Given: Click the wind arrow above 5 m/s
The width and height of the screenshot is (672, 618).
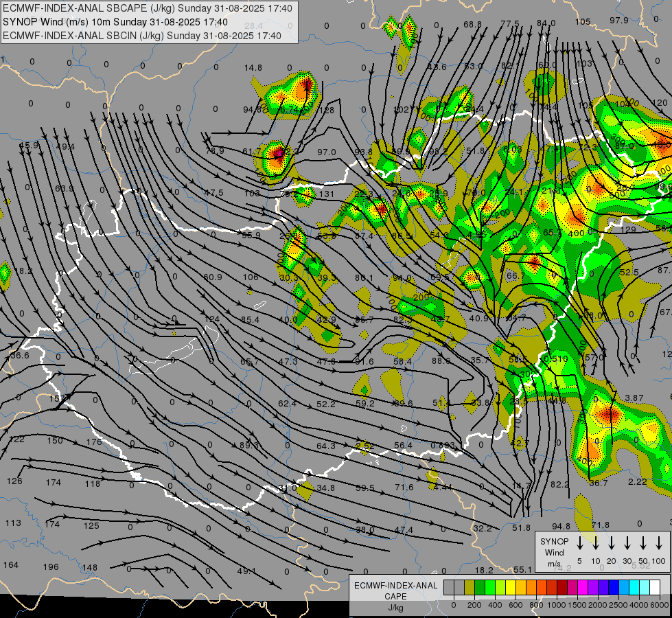Looking at the screenshot, I should coord(580,543).
